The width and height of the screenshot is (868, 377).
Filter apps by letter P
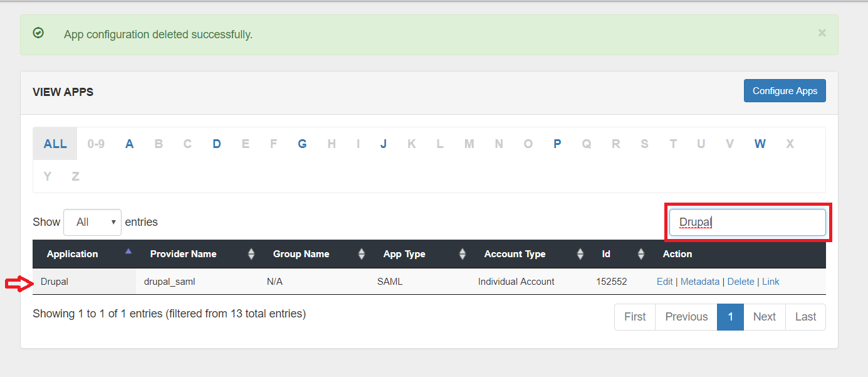pos(557,144)
